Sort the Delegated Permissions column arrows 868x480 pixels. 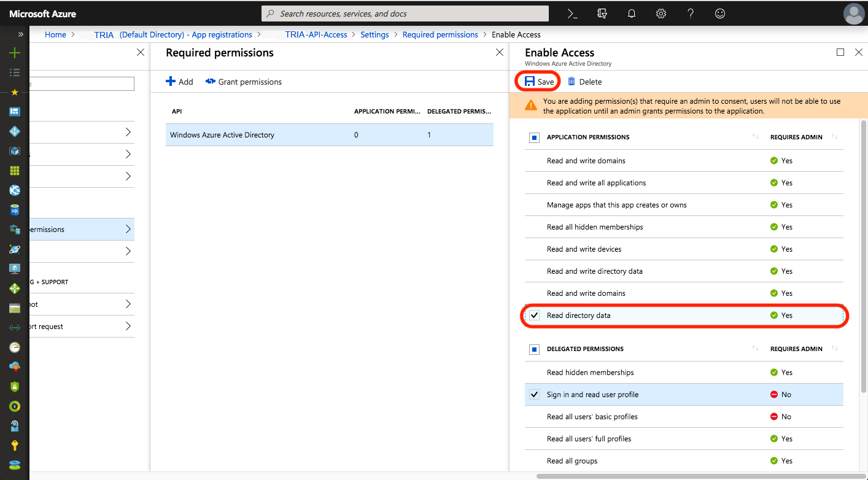755,349
